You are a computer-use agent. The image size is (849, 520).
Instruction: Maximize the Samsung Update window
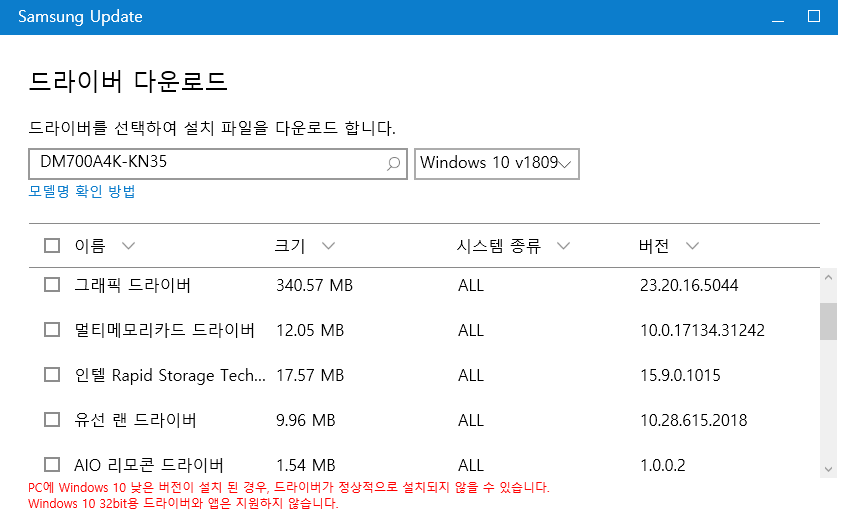pyautogui.click(x=814, y=16)
